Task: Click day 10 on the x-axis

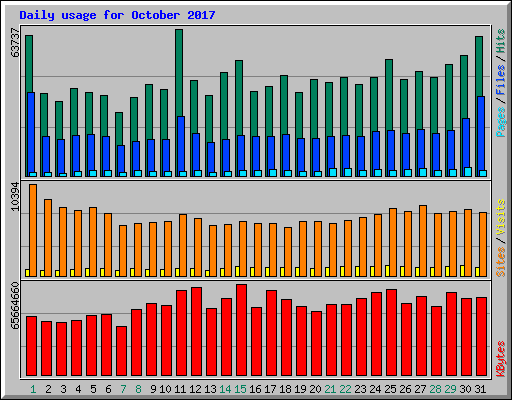Action: coord(165,389)
